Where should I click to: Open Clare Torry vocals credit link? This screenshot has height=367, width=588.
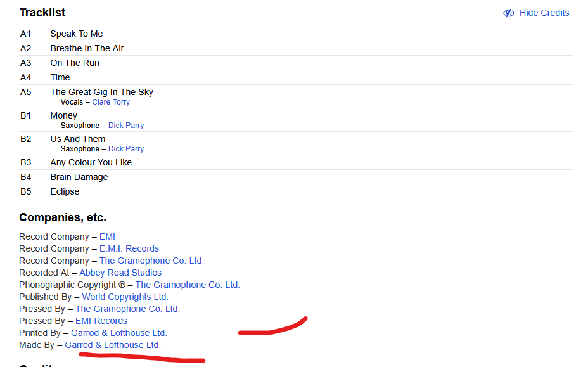click(x=111, y=102)
